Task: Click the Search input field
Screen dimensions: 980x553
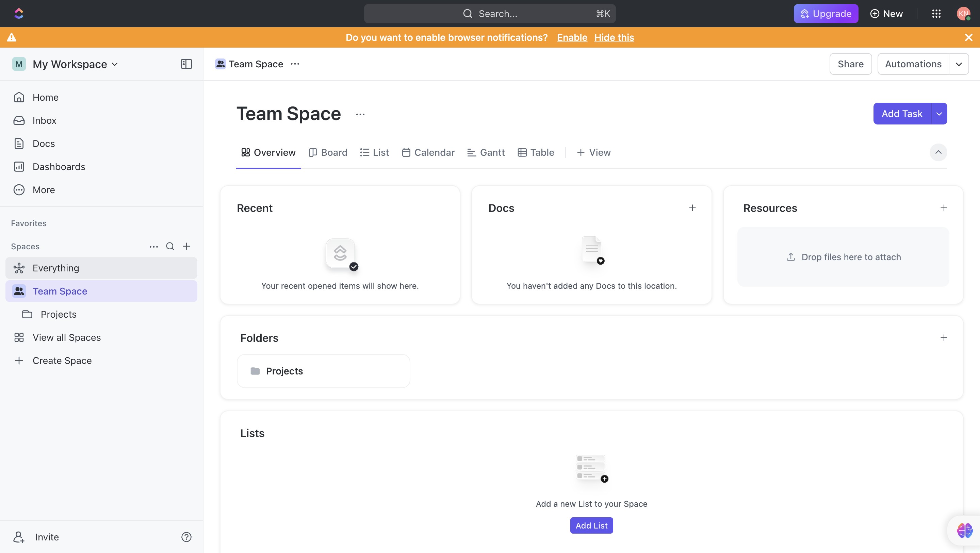Action: [490, 14]
